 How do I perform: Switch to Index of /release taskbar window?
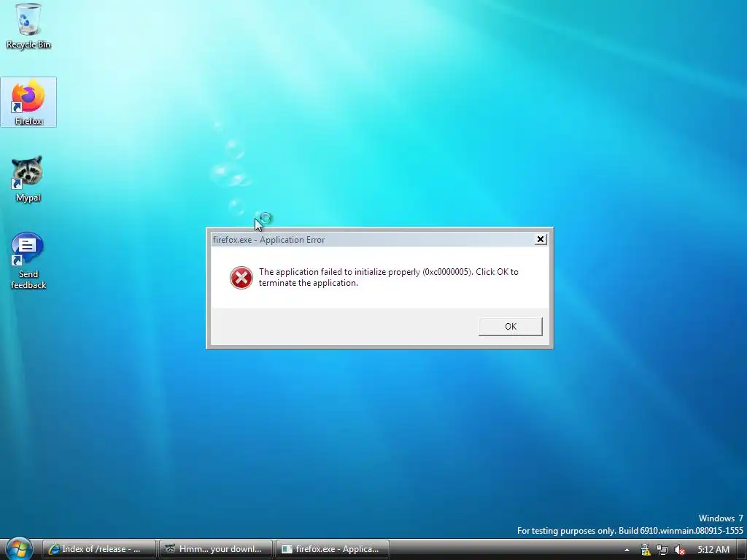[x=99, y=549]
